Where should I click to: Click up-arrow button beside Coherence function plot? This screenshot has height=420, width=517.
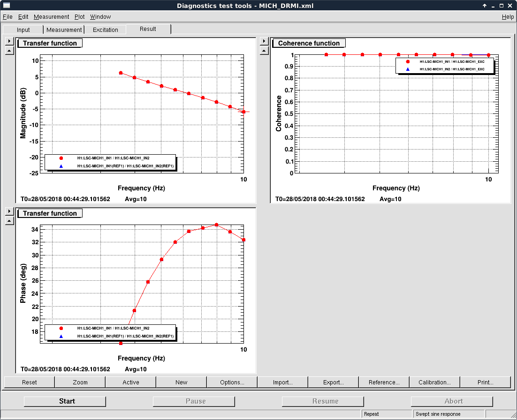264,51
